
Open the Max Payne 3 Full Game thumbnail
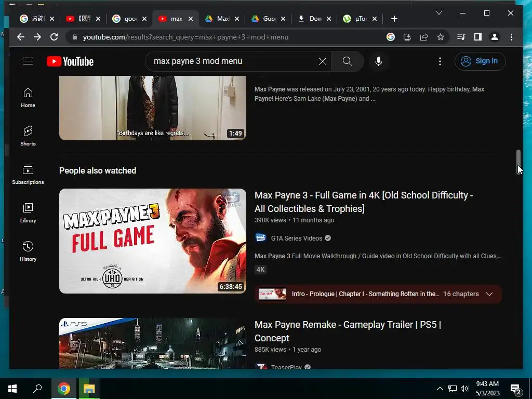pos(153,241)
